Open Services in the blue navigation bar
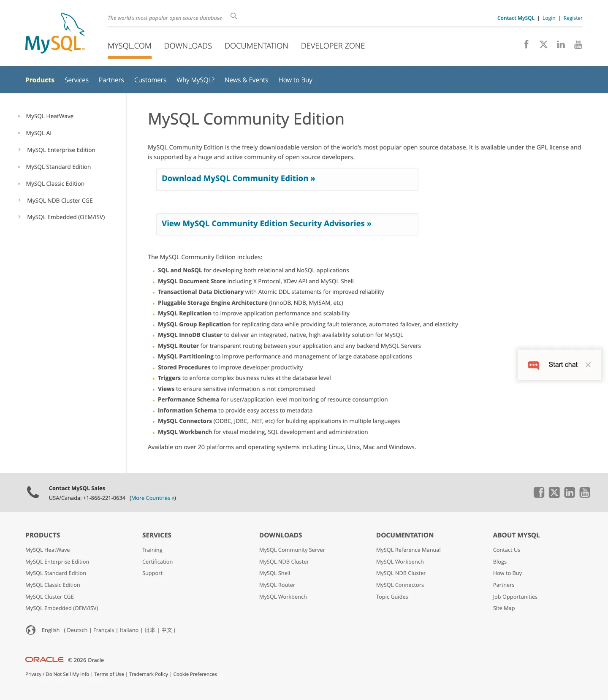The height and width of the screenshot is (700, 608). coord(76,80)
